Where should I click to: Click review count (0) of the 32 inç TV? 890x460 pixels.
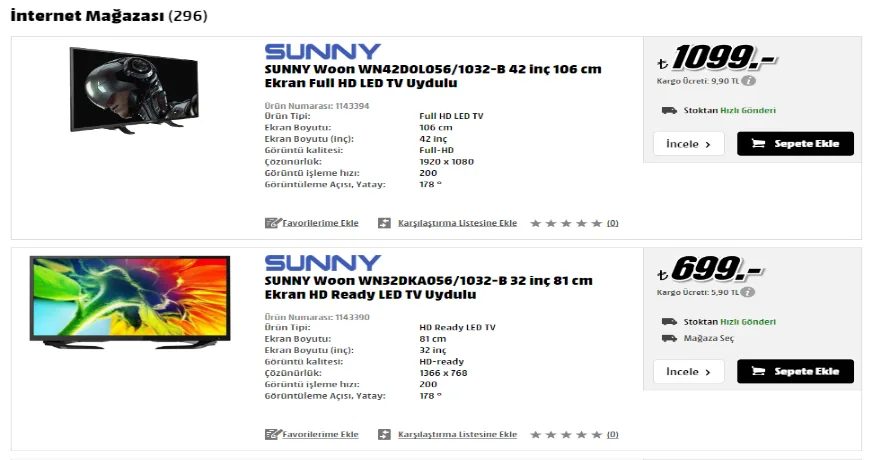pos(612,434)
